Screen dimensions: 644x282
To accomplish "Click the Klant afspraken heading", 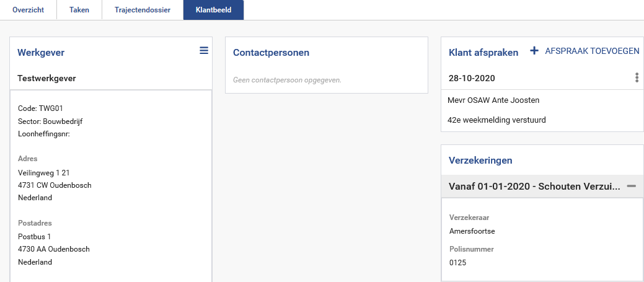I will click(x=483, y=53).
